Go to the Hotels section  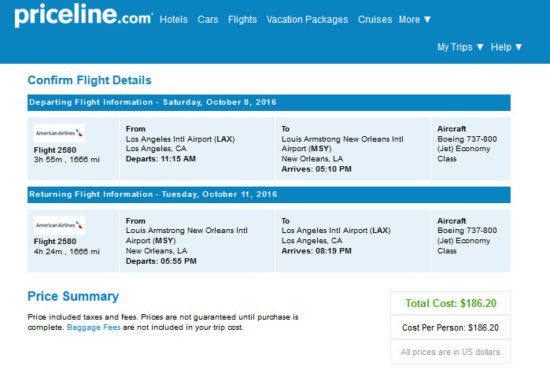tap(174, 20)
